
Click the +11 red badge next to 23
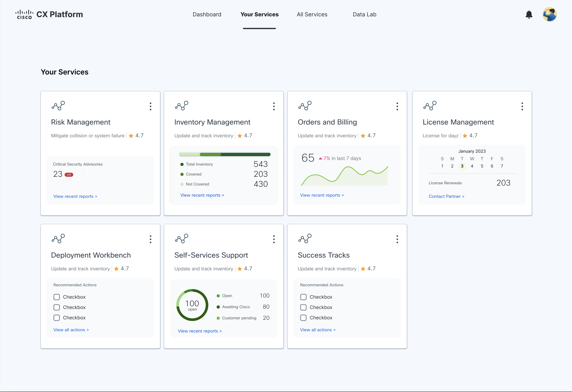tap(69, 175)
